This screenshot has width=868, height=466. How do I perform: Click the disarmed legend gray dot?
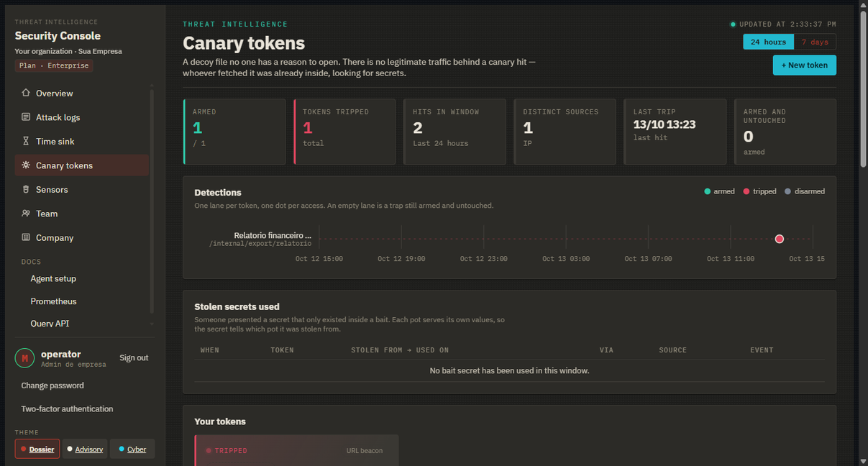coord(788,191)
